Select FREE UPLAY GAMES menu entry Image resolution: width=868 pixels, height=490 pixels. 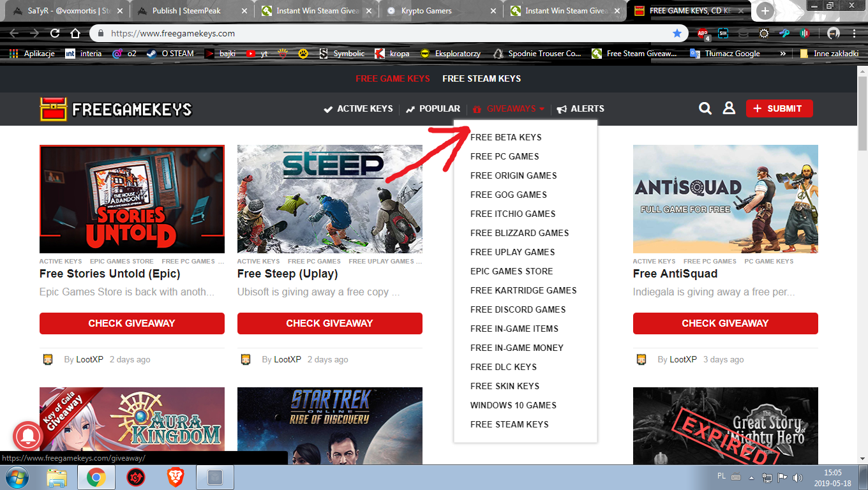[513, 252]
